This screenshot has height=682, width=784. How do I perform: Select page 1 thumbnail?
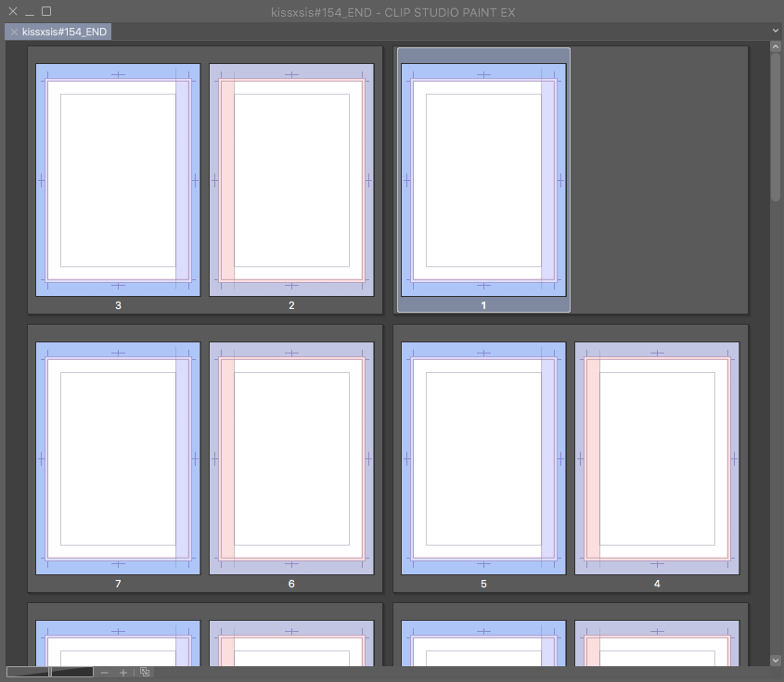click(483, 180)
